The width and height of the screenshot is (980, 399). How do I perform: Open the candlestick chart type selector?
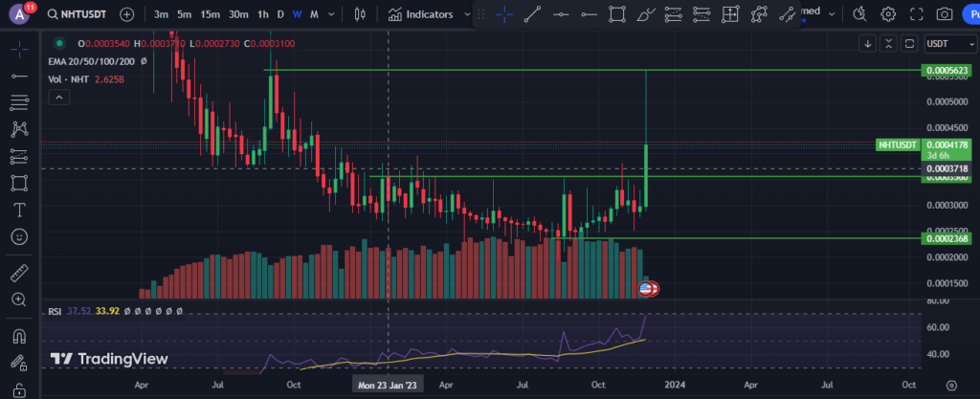click(360, 14)
